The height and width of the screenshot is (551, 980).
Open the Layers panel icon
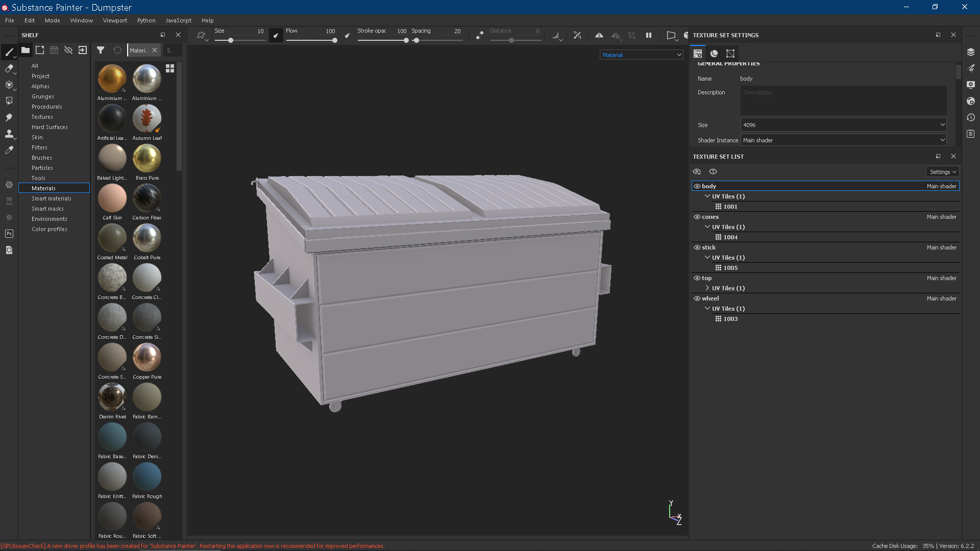click(971, 52)
